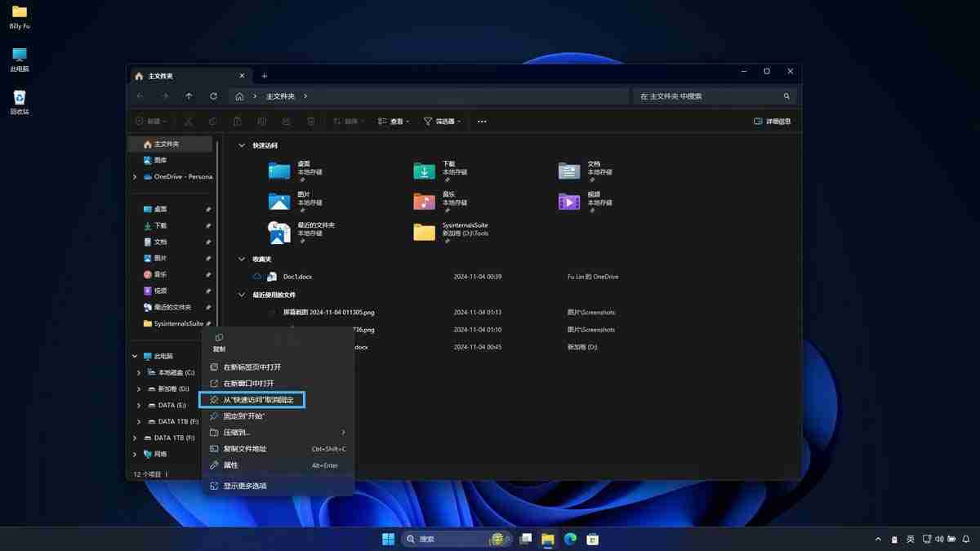Viewport: 980px width, 551px height.
Task: Toggle the pin icon next to 下载 in sidebar
Action: point(208,225)
